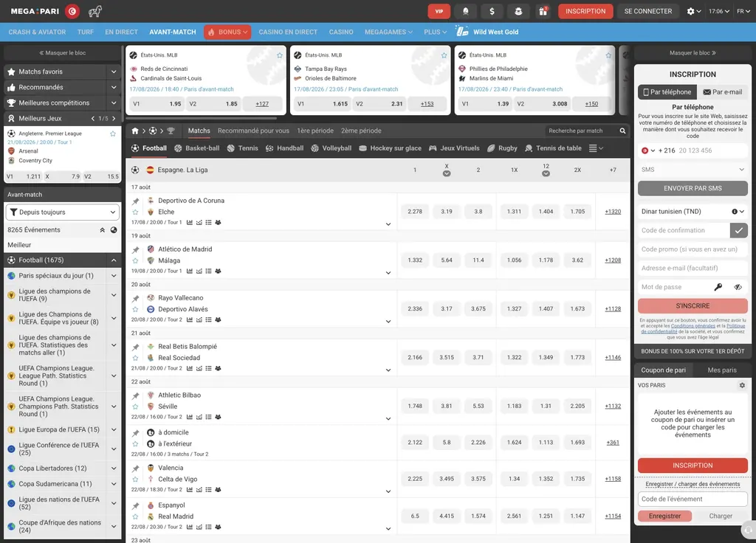756x543 pixels.
Task: Confirm code with the checkmark button
Action: pyautogui.click(x=738, y=230)
